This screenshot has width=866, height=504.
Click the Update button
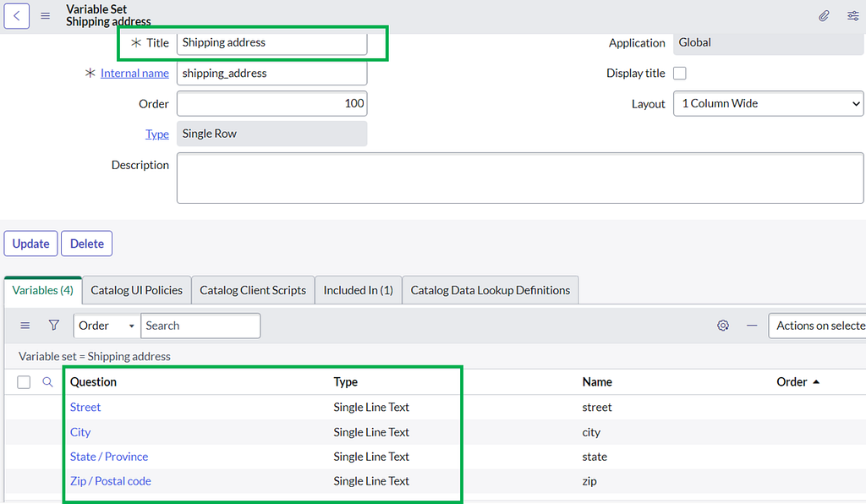(31, 244)
